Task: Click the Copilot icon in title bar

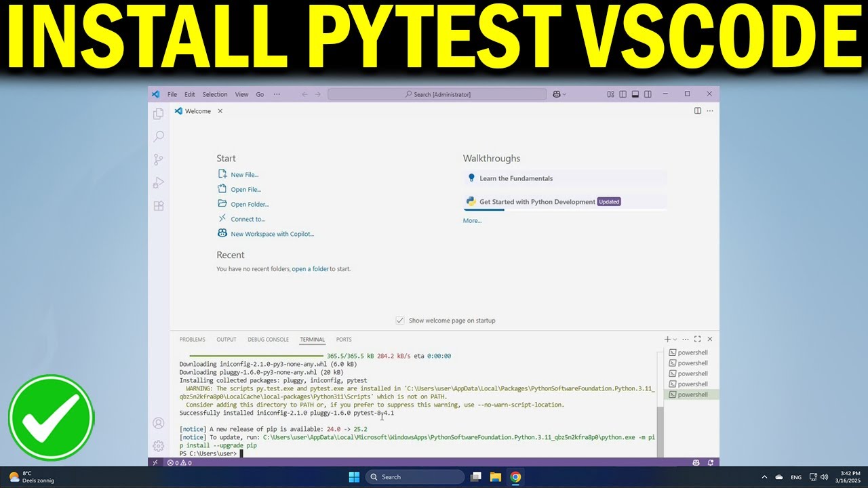Action: [557, 94]
